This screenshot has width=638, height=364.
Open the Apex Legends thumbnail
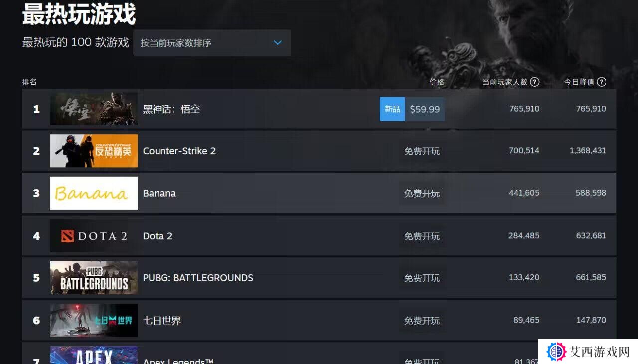point(94,355)
